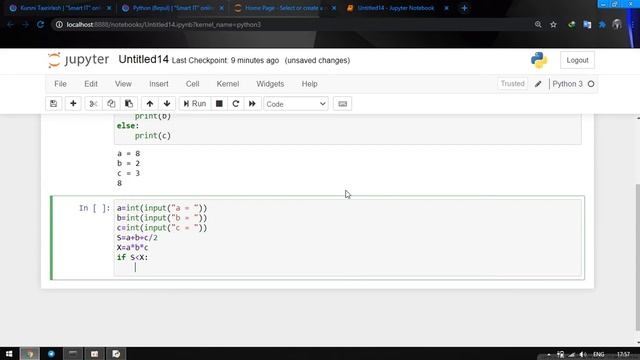Click the volume icon in system tray
This screenshot has width=640, height=360.
pyautogui.click(x=582, y=354)
